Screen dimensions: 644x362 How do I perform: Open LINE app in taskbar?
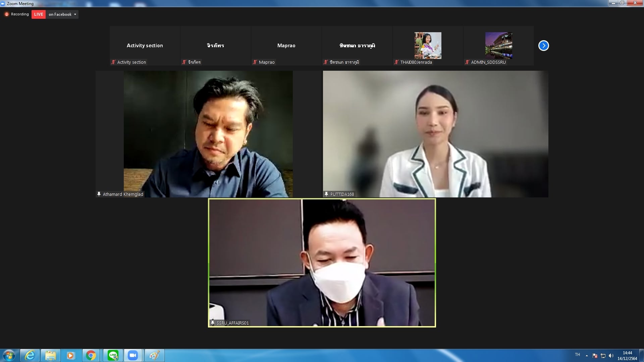113,355
